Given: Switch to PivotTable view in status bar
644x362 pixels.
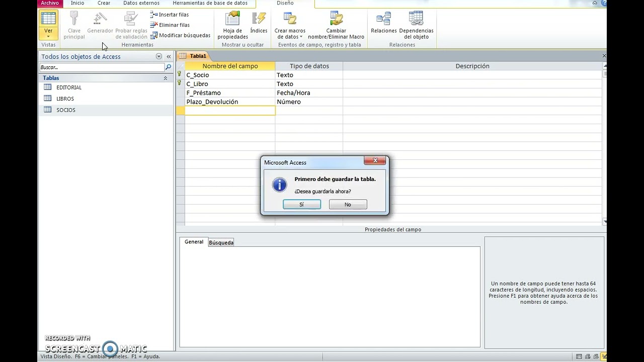Looking at the screenshot, I should pos(588,356).
